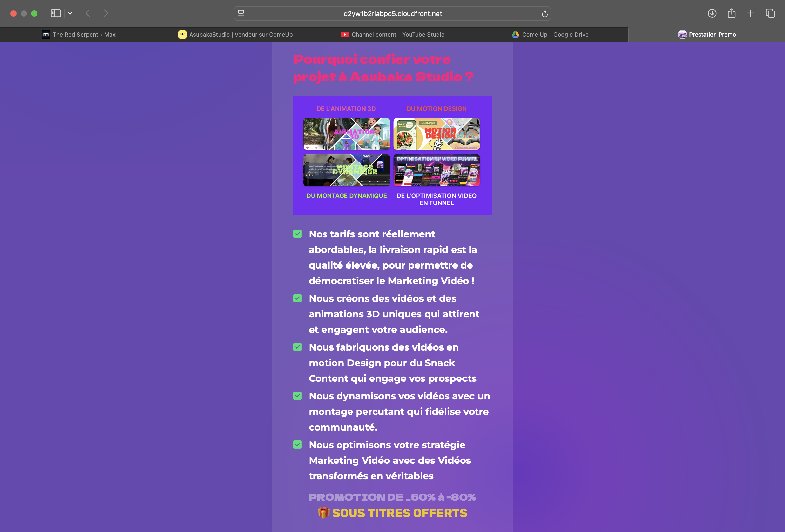Viewport: 785px width, 532px height.
Task: Open the Animation 3D thumbnail
Action: point(347,134)
